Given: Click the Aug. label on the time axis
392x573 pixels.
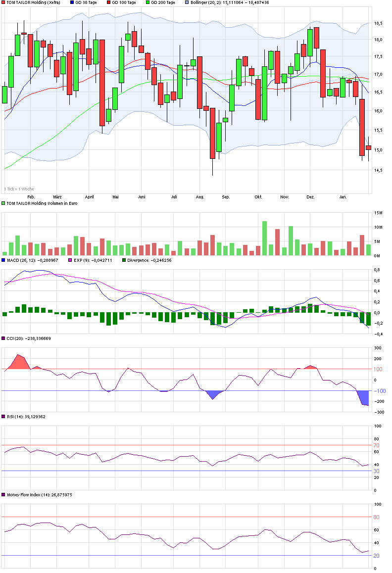Looking at the screenshot, I should [199, 196].
